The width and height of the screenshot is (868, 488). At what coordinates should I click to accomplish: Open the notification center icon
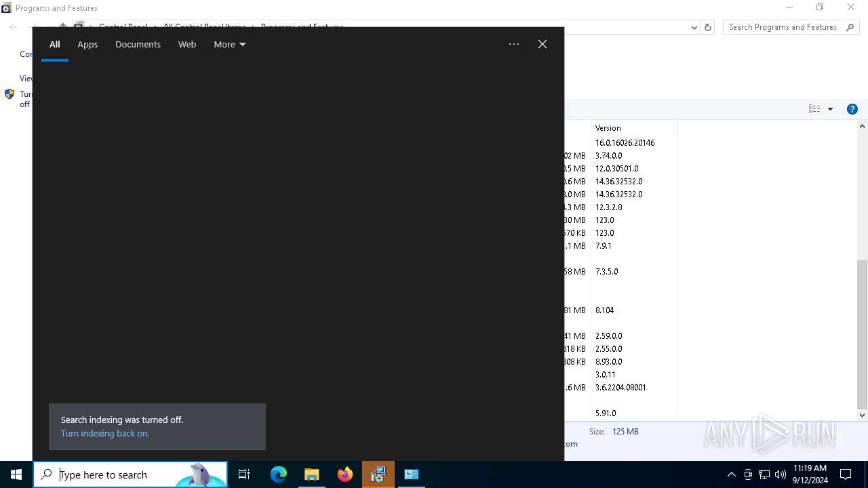[846, 474]
